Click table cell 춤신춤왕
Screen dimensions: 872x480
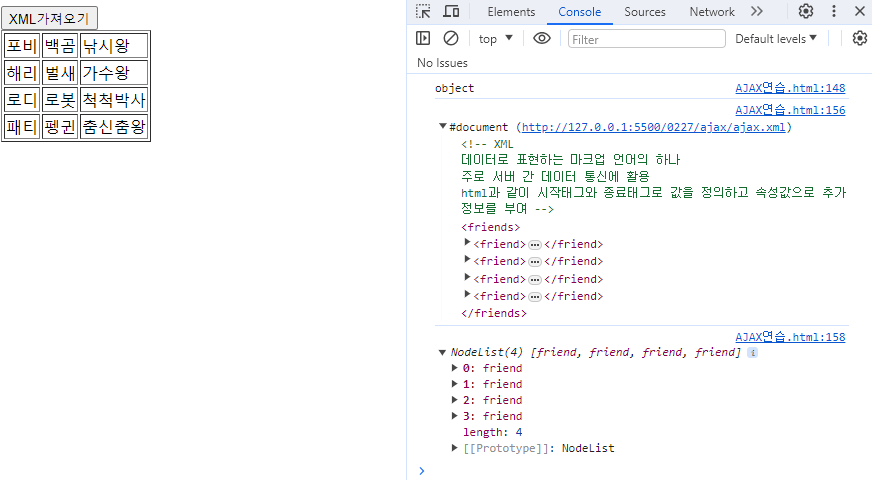(114, 127)
